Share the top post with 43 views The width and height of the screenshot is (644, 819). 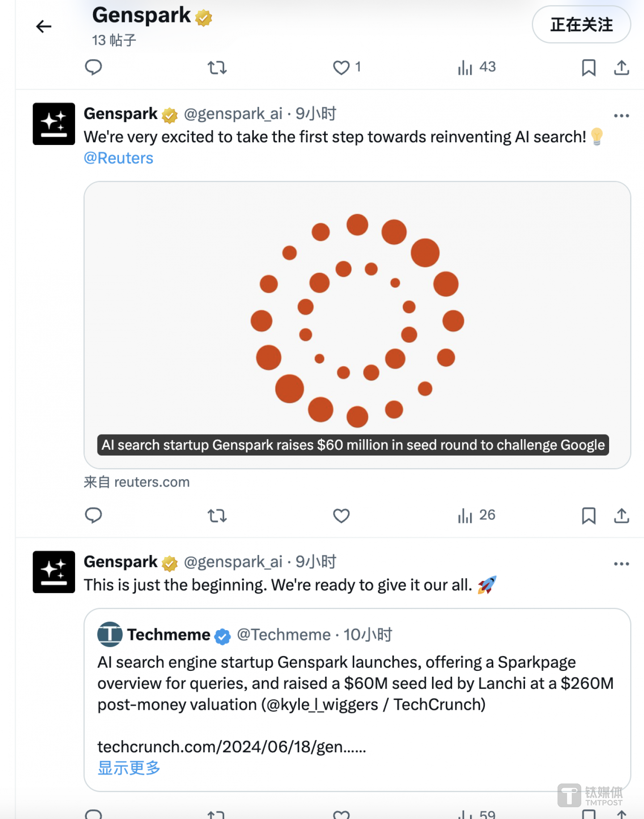(x=621, y=68)
